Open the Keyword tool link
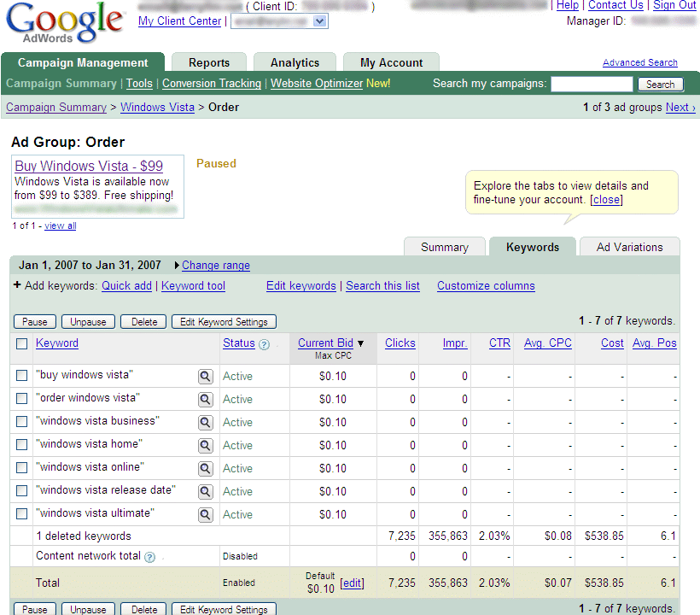 193,286
